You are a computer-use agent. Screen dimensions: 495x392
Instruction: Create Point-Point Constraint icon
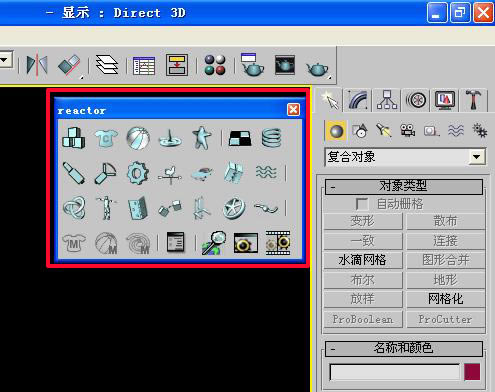tap(170, 208)
